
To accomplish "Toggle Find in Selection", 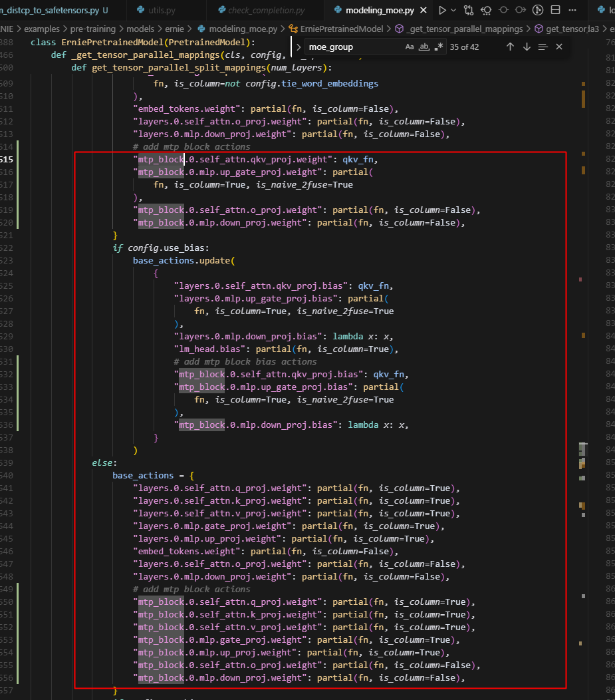I will click(x=543, y=47).
